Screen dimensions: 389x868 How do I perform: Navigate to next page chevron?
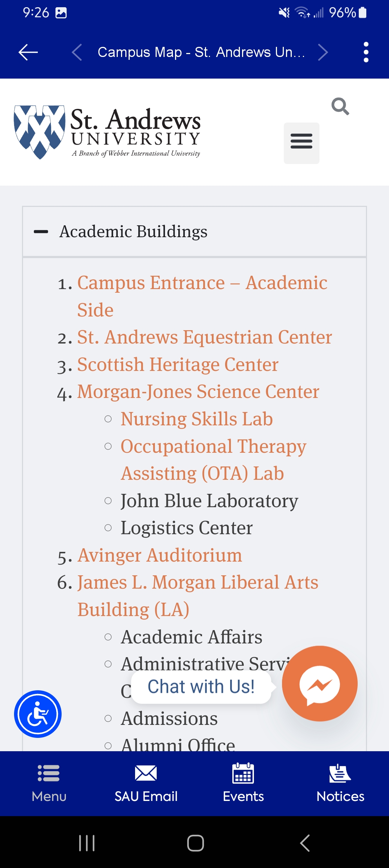[323, 52]
